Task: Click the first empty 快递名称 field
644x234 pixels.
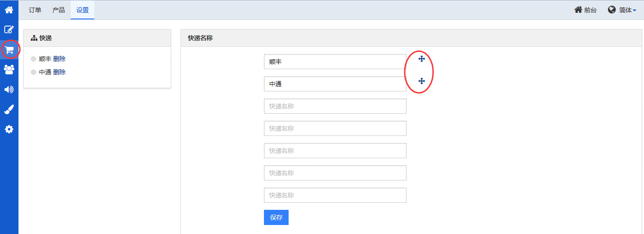Action: pos(335,106)
